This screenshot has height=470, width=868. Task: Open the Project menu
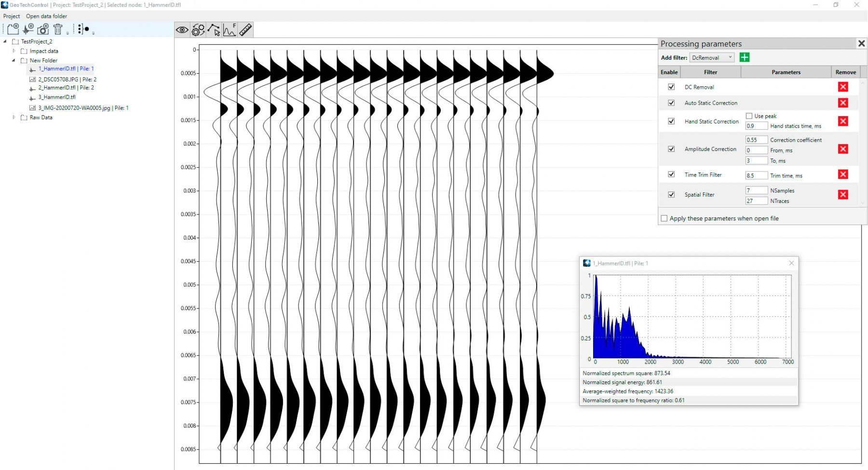click(12, 16)
